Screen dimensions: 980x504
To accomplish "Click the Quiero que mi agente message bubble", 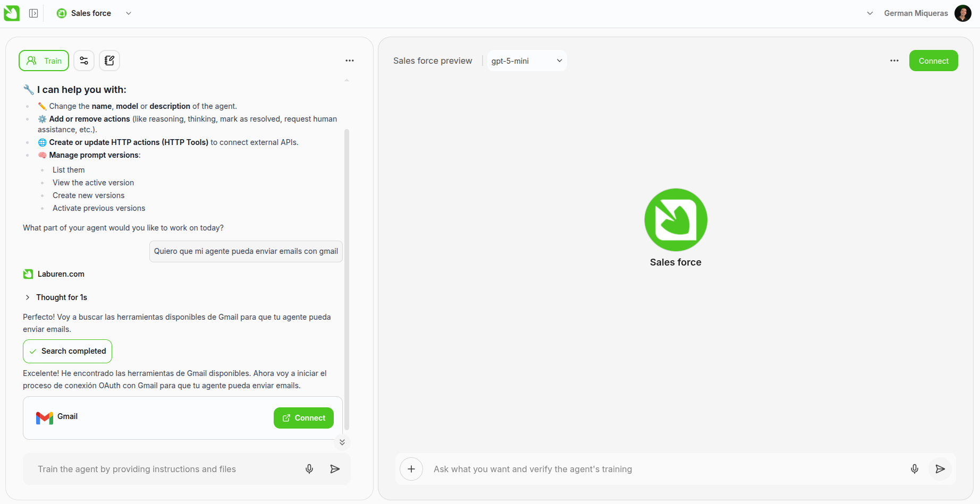I will point(246,251).
